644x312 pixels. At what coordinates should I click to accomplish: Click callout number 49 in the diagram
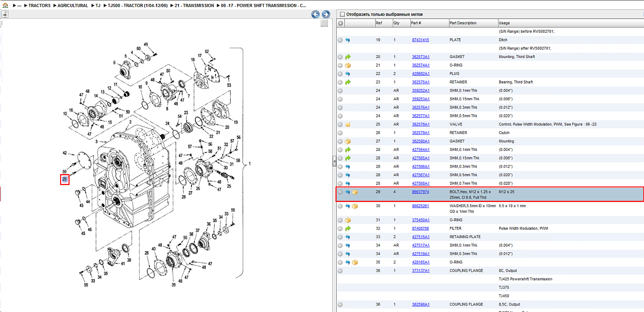pos(146,45)
